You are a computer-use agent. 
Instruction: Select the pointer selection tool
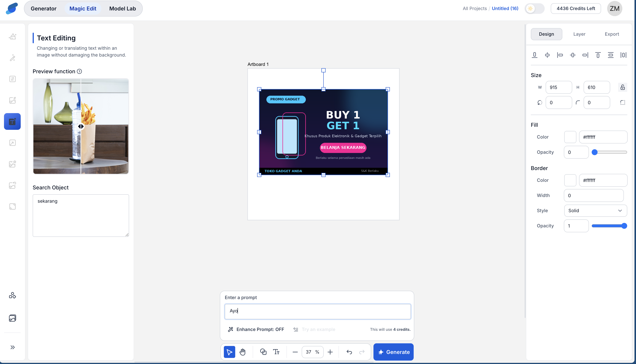229,352
